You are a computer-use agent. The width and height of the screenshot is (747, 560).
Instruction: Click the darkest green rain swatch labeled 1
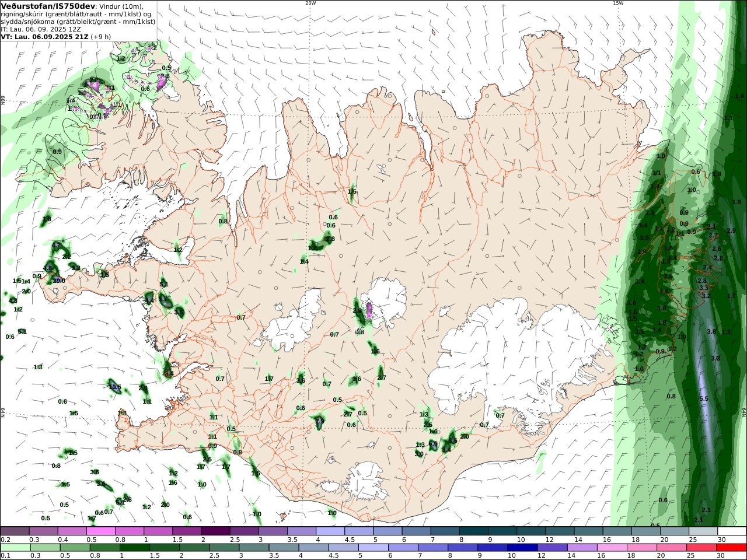point(135,548)
